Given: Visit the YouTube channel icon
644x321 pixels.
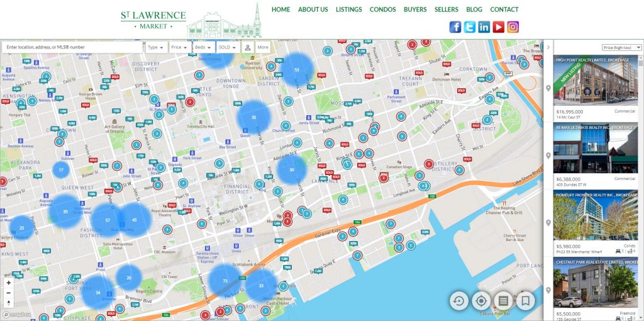Looking at the screenshot, I should pyautogui.click(x=499, y=27).
